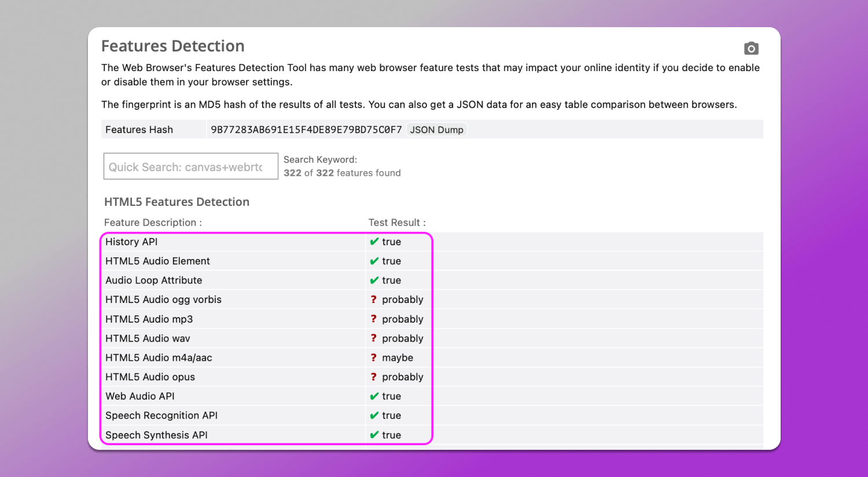This screenshot has width=868, height=477.
Task: Select the Features Hash value text
Action: 306,130
